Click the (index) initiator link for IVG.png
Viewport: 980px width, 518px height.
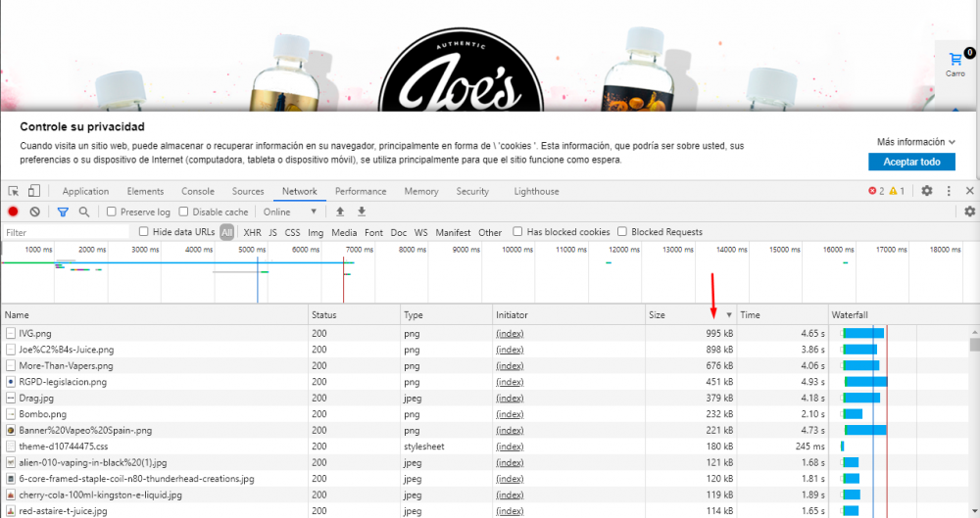click(x=510, y=334)
